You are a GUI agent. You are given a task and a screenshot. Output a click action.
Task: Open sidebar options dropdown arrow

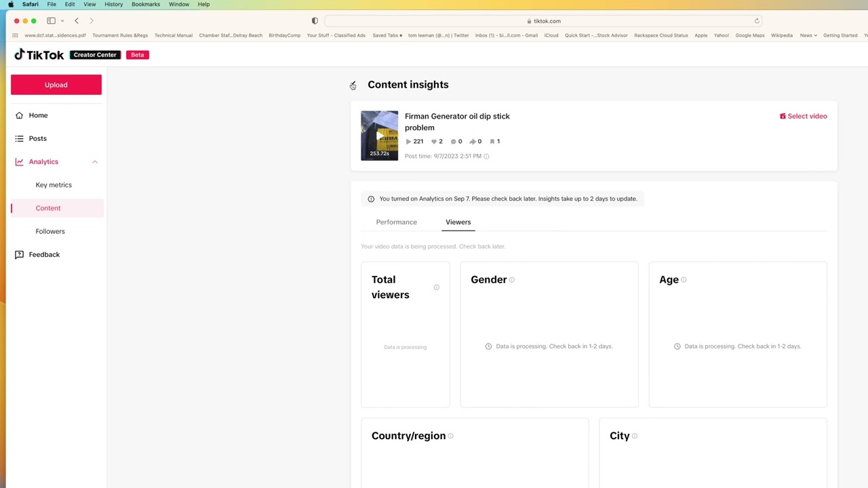tap(62, 21)
